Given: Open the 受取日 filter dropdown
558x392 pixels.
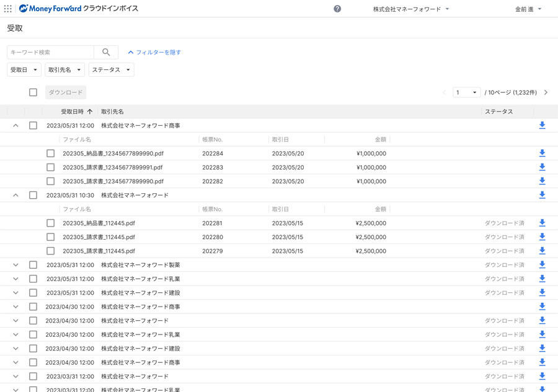Looking at the screenshot, I should coord(24,69).
